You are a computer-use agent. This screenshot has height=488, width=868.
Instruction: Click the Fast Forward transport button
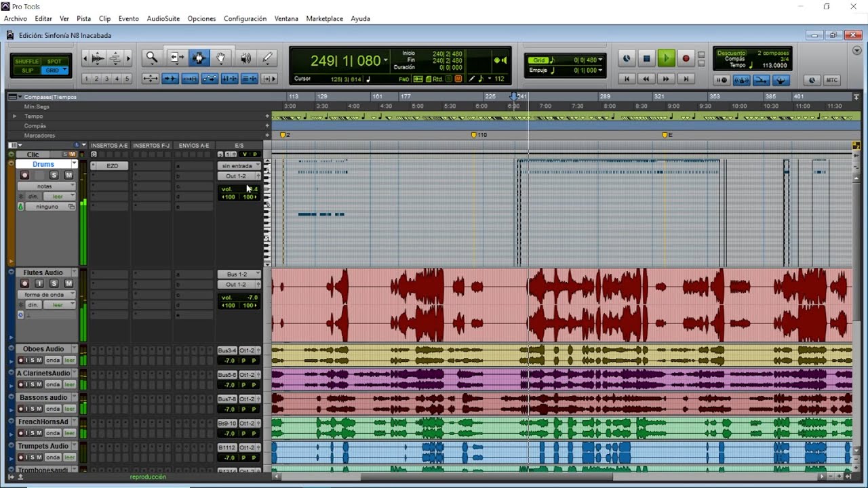click(x=667, y=79)
